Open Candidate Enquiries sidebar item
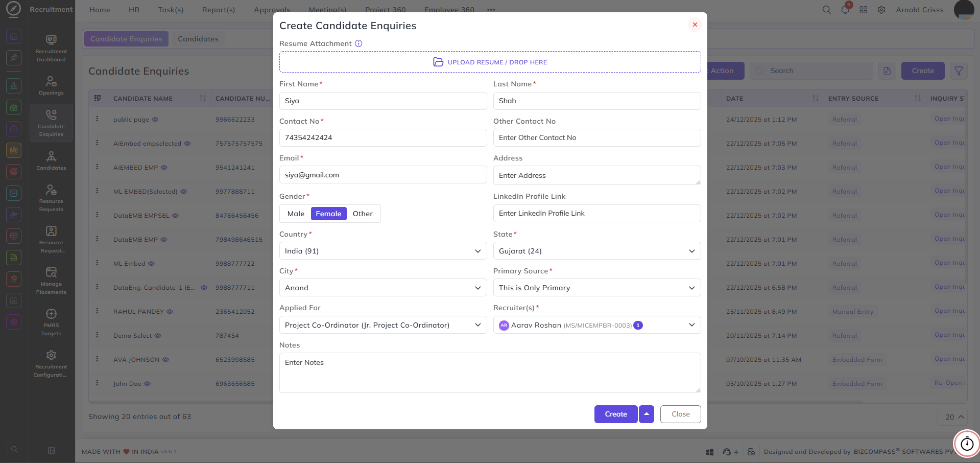The width and height of the screenshot is (980, 463). point(51,123)
